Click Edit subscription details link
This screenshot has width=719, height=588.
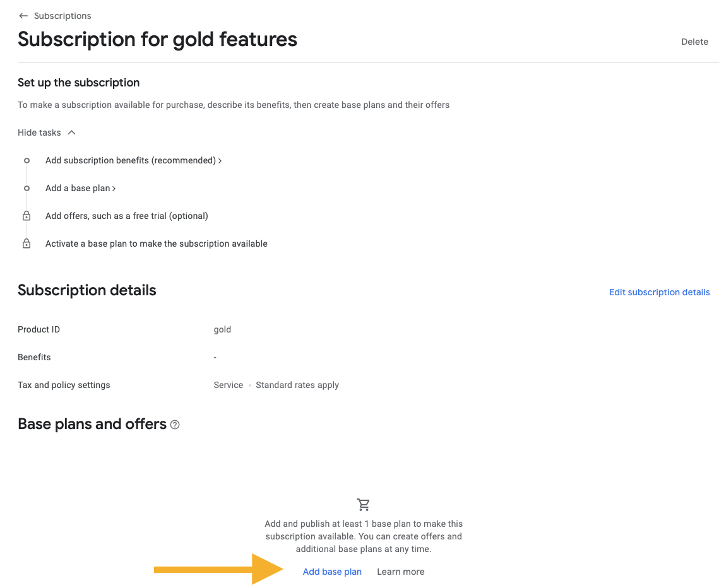click(x=660, y=292)
